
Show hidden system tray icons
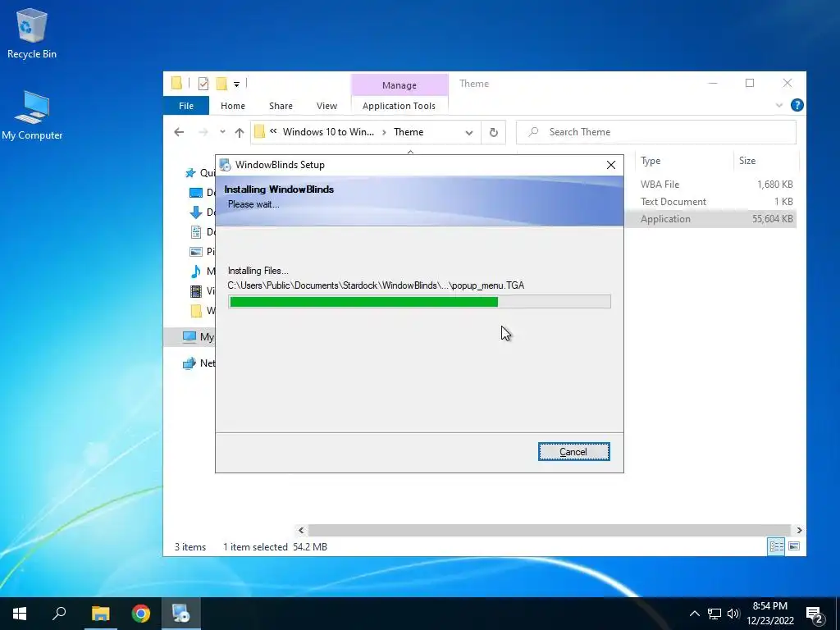pyautogui.click(x=694, y=614)
